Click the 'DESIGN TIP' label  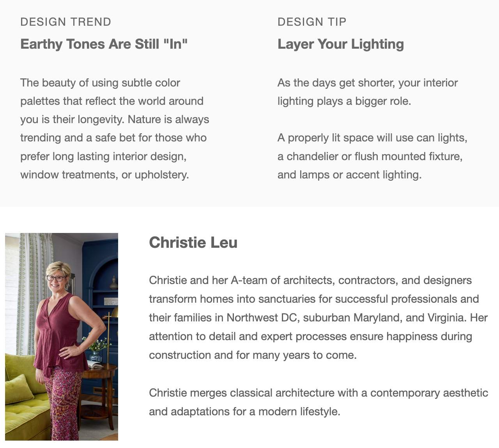point(312,22)
